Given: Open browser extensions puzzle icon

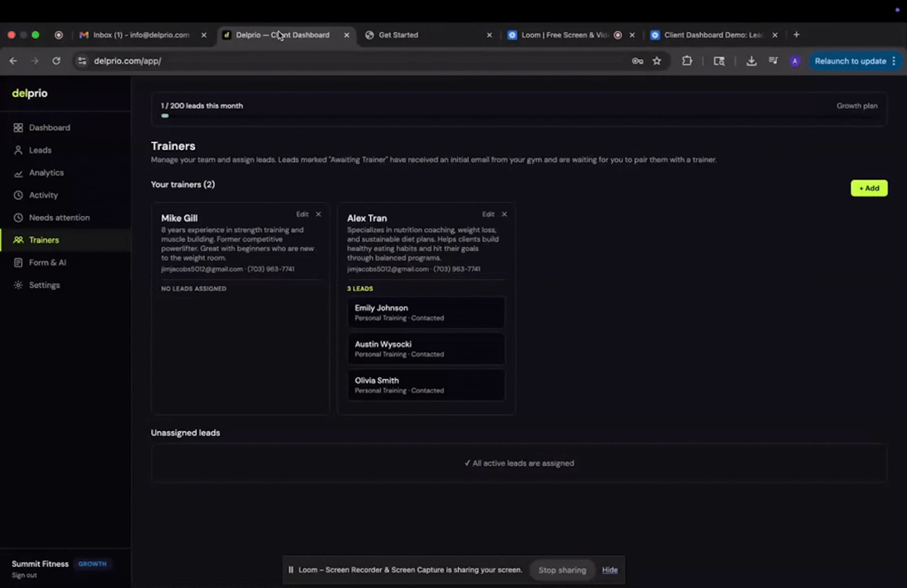Looking at the screenshot, I should pos(687,61).
